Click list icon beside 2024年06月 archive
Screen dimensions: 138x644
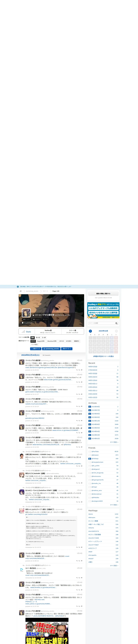pyautogui.click(x=90, y=424)
